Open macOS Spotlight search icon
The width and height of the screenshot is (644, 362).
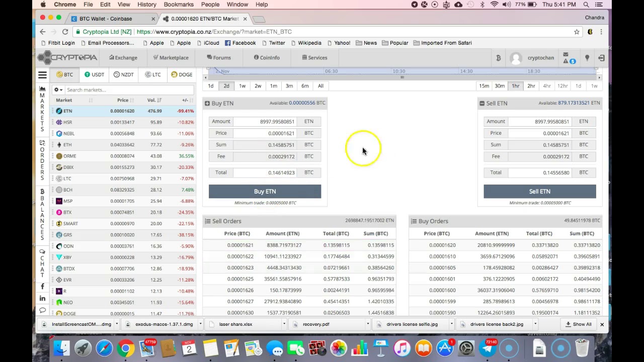point(586,5)
